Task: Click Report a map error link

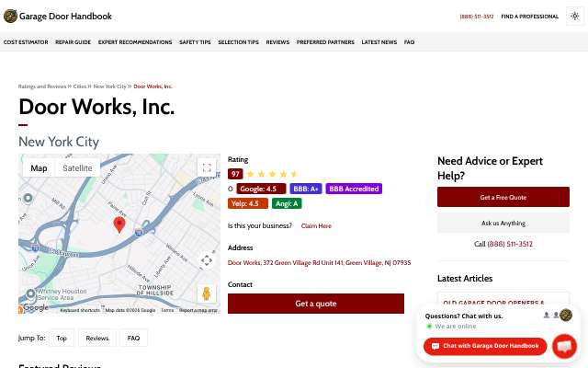Action: pyautogui.click(x=198, y=310)
